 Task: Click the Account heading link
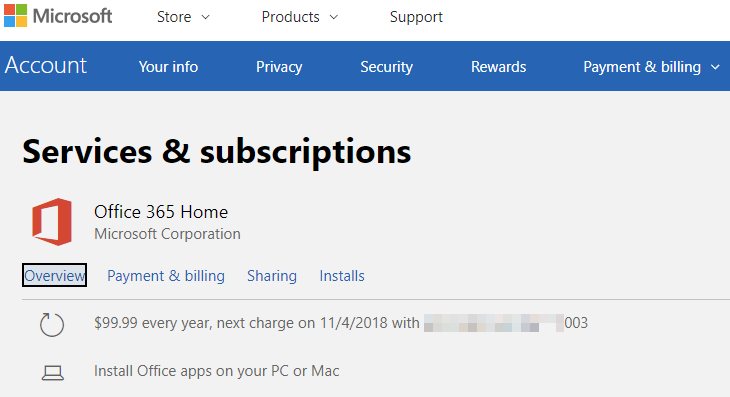[46, 65]
